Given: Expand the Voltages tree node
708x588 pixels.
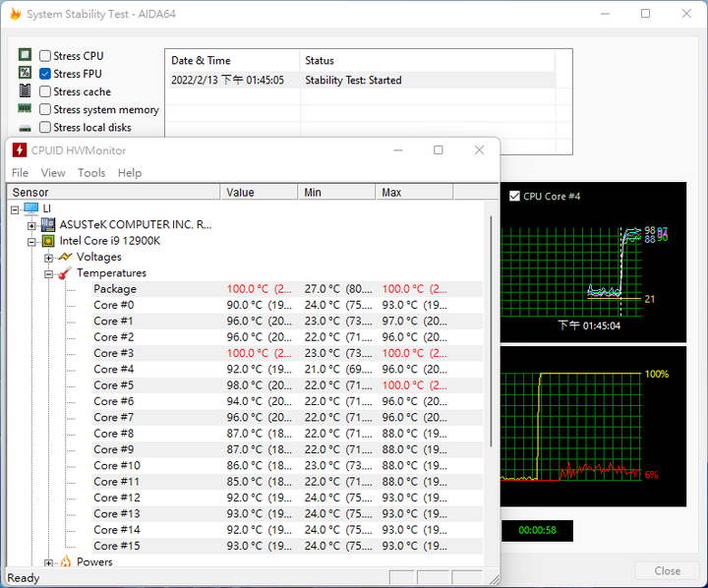Looking at the screenshot, I should (48, 258).
